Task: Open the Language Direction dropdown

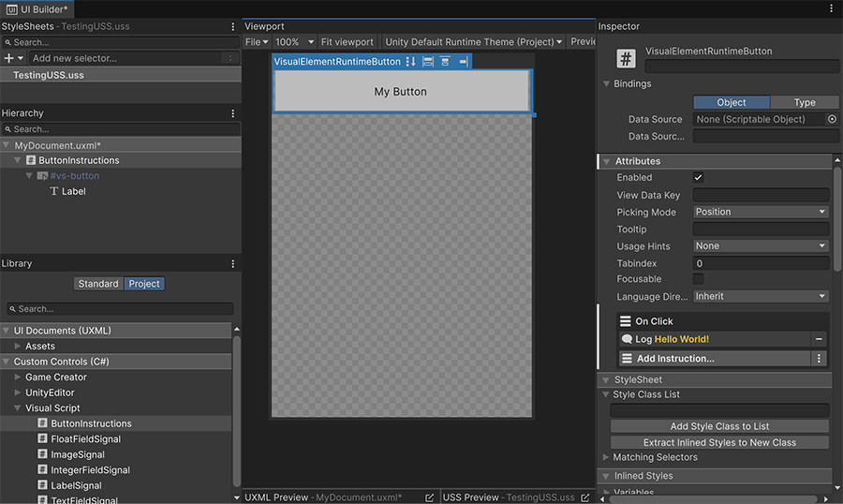Action: pyautogui.click(x=761, y=296)
